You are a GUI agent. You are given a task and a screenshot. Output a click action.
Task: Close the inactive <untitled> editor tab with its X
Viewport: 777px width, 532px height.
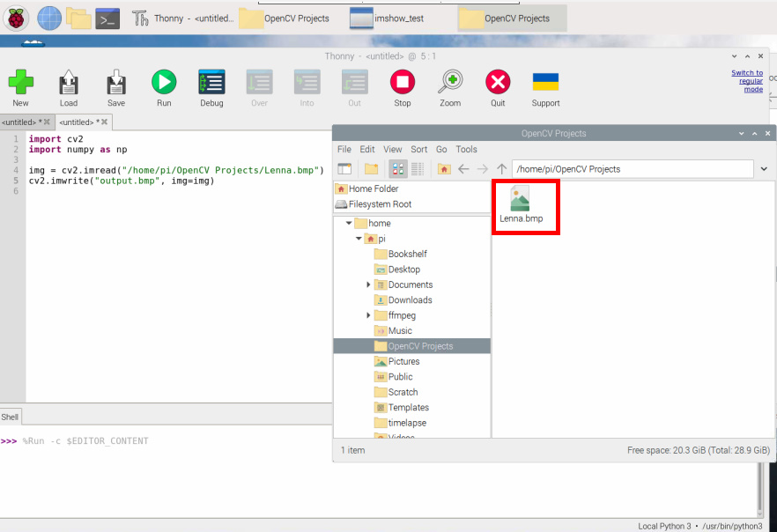tap(47, 122)
